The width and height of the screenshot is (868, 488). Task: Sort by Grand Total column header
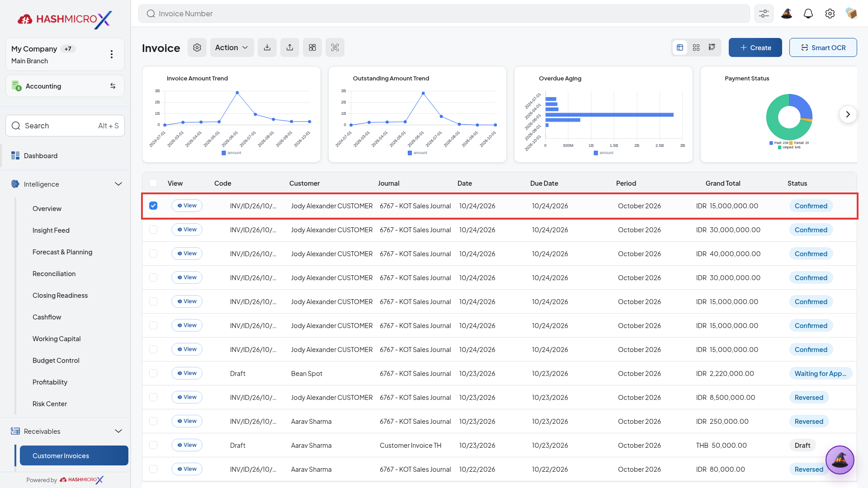click(x=723, y=183)
